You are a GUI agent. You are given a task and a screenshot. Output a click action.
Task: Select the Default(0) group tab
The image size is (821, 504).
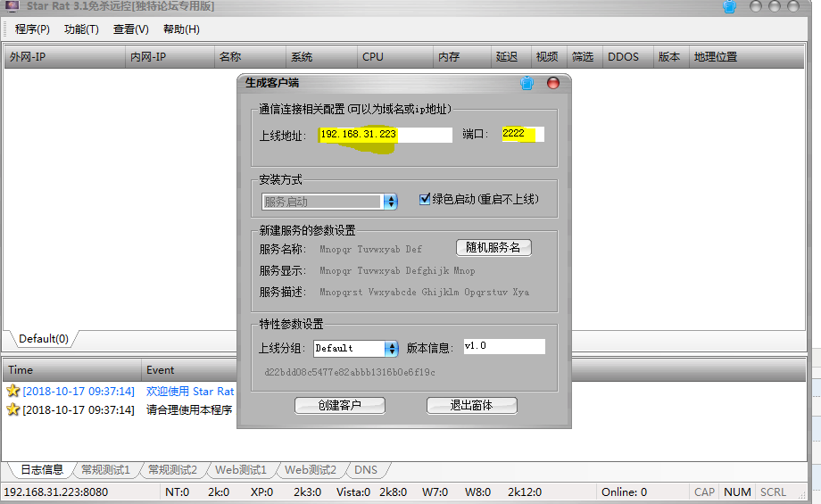44,339
